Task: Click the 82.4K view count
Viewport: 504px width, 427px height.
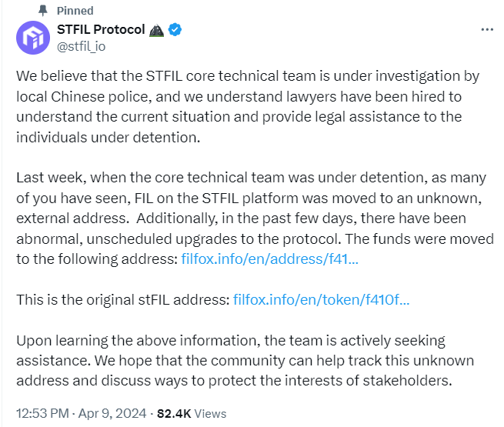Action: click(174, 413)
